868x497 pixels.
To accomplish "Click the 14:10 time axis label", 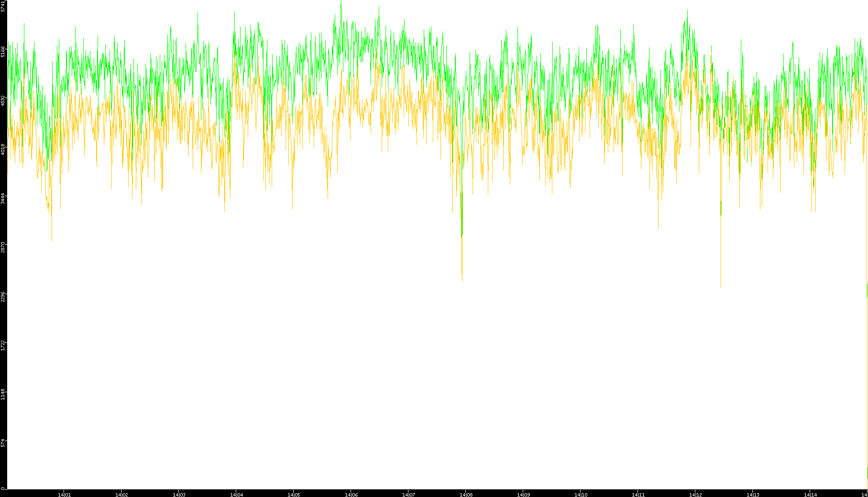I will (x=581, y=494).
